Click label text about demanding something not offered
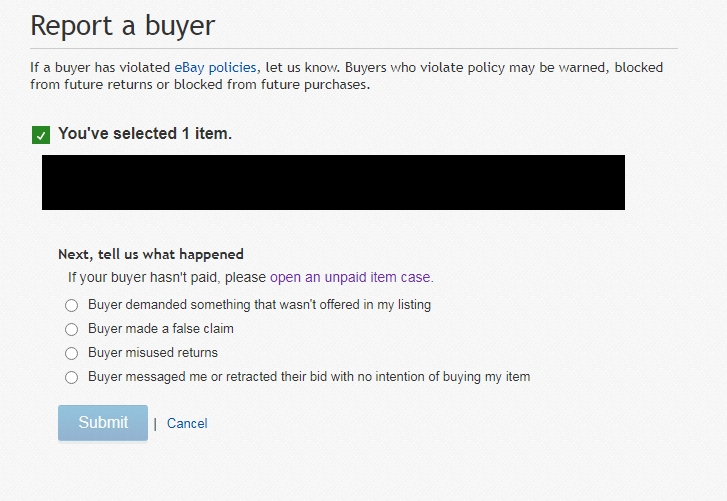This screenshot has height=501, width=727. [x=260, y=304]
